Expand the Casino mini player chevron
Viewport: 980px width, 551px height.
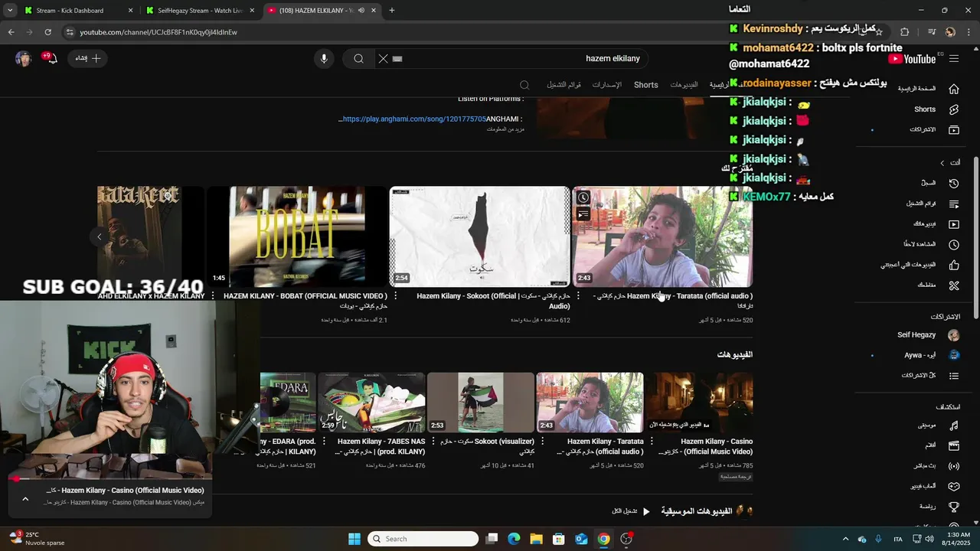(25, 499)
